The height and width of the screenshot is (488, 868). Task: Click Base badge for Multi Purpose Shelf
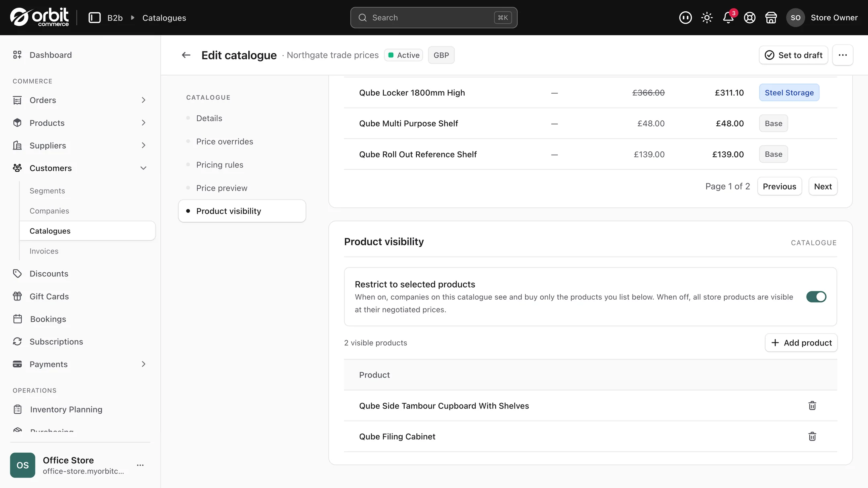[x=773, y=123]
